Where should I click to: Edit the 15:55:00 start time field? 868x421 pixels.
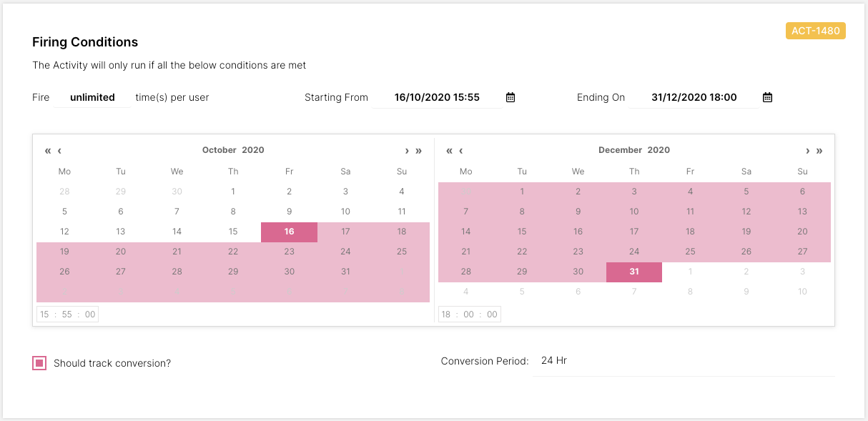point(67,314)
